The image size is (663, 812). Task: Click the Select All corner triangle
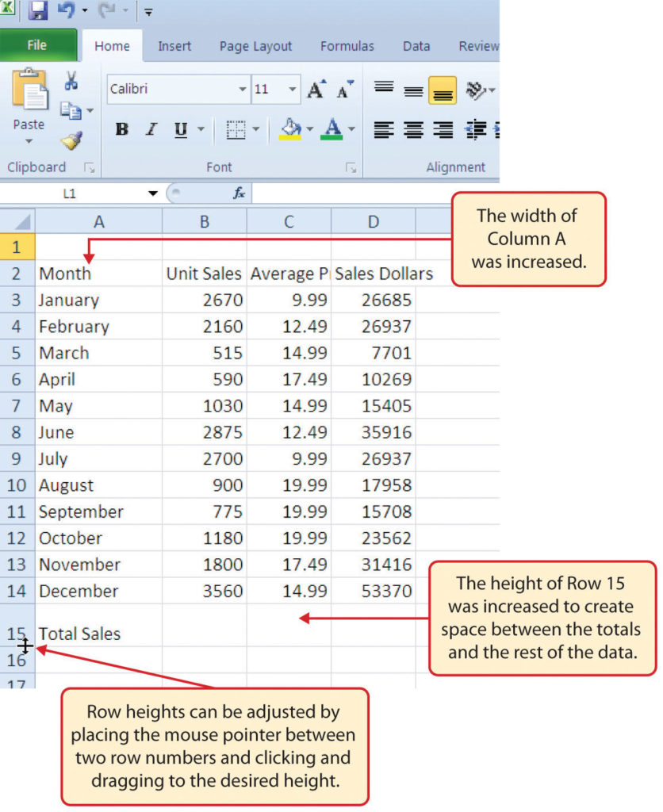(21, 222)
